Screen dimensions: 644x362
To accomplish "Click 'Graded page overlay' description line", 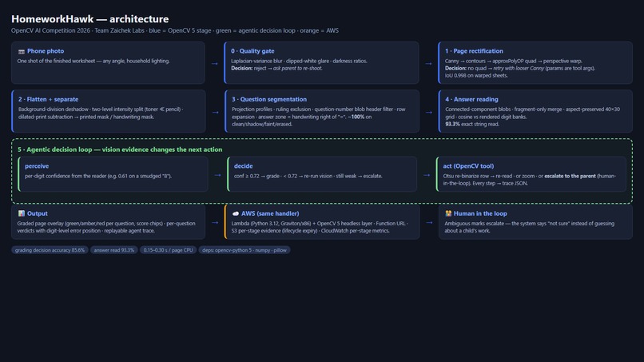I will tap(106, 224).
